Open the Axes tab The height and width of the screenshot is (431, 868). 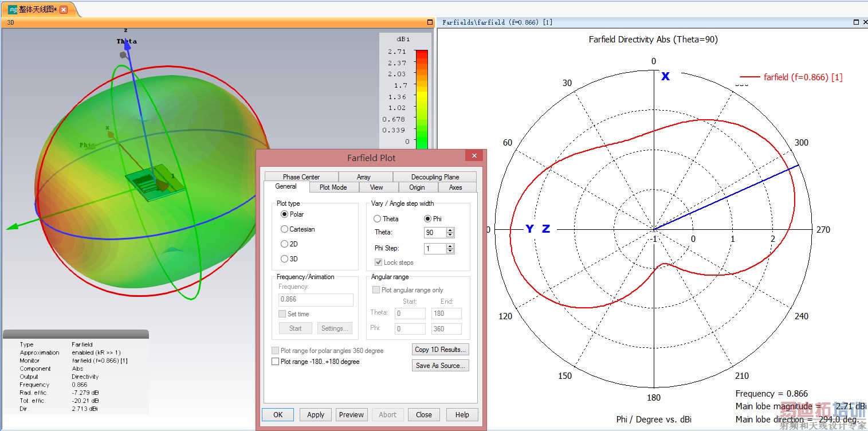(455, 187)
